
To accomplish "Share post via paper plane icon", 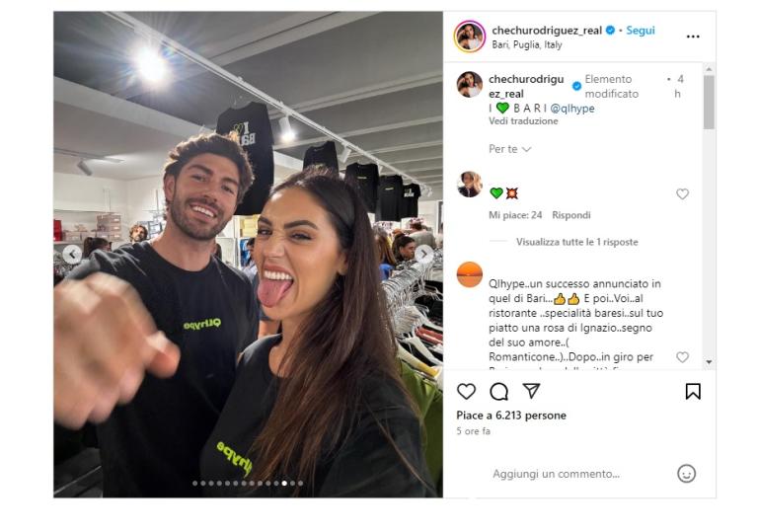I will tap(531, 390).
